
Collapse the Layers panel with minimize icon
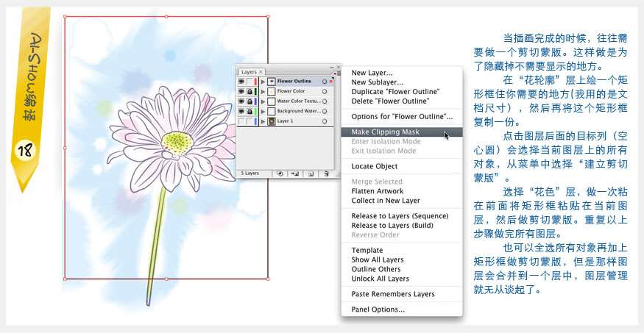point(332,67)
